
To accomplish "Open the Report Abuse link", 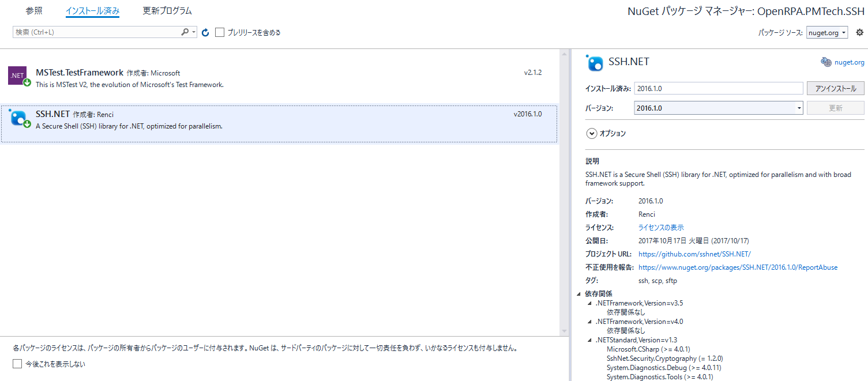I will 738,267.
